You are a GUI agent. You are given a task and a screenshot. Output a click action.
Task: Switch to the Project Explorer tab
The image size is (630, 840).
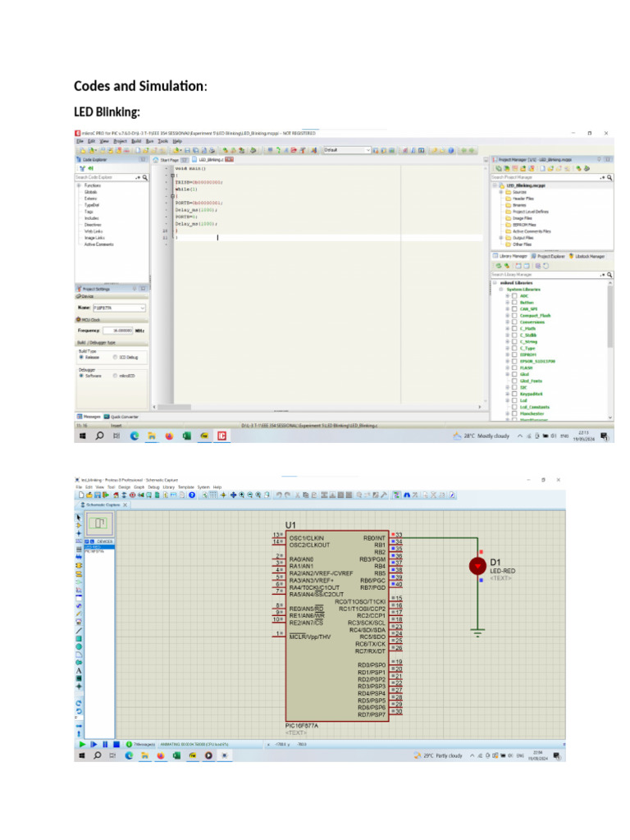coord(546,256)
